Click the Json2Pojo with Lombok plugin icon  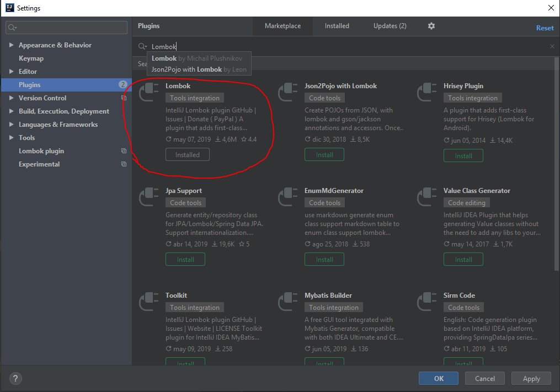288,92
